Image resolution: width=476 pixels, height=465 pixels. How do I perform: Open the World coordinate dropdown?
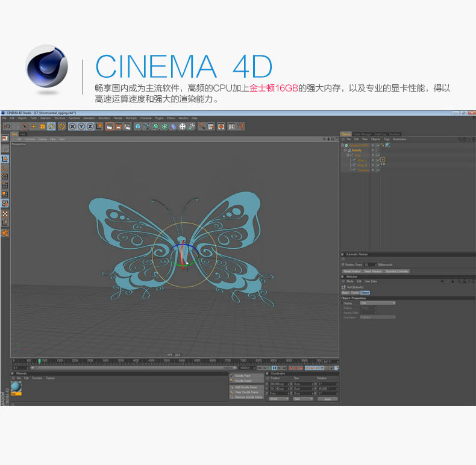(278, 399)
